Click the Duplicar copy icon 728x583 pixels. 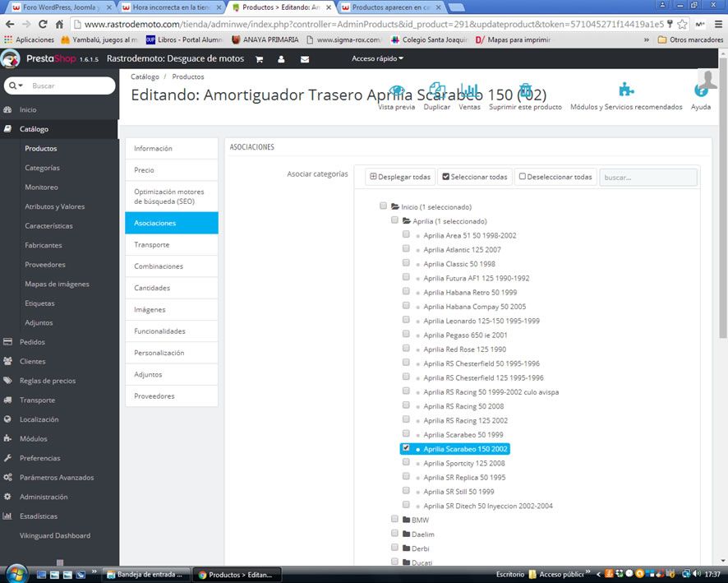pyautogui.click(x=437, y=90)
